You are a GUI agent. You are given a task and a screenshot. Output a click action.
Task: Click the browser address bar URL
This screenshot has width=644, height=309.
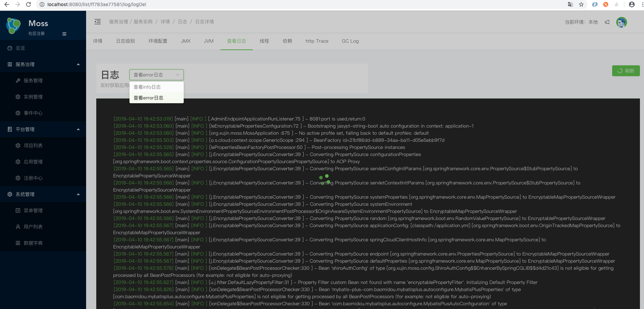coord(97,4)
